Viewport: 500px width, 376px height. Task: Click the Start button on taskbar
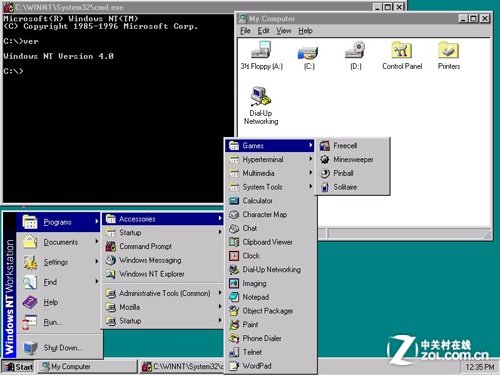pyautogui.click(x=18, y=367)
